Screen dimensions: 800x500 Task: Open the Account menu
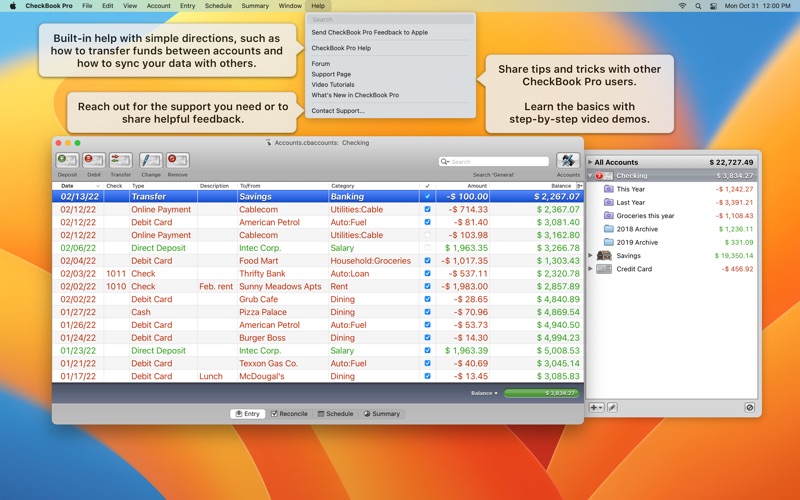(158, 6)
